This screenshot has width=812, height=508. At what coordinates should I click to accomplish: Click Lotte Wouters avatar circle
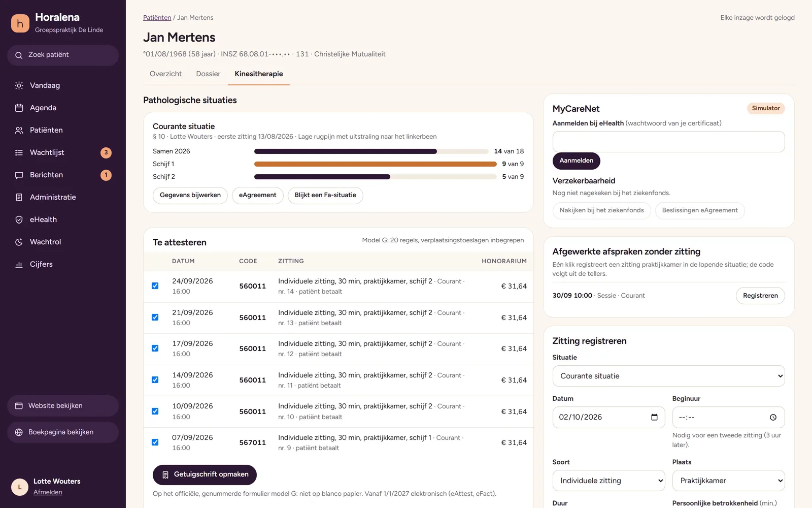point(20,487)
